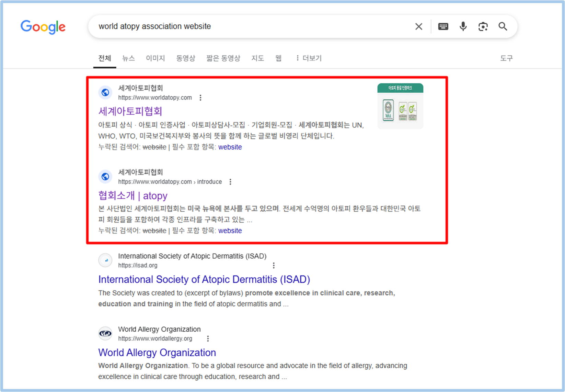Switch to the 지도 tab
Viewport: 565px width, 392px height.
point(257,58)
